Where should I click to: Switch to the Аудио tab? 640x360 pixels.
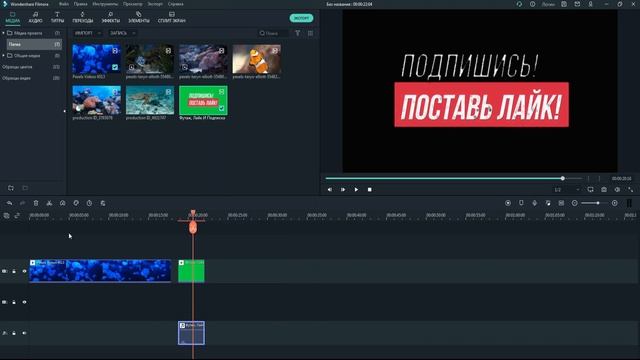[x=35, y=17]
